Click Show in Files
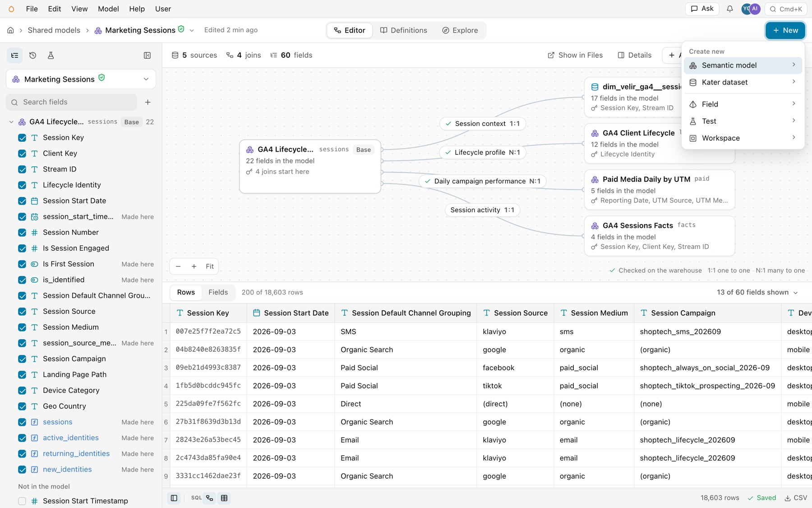Viewport: 812px width, 508px height. coord(575,55)
